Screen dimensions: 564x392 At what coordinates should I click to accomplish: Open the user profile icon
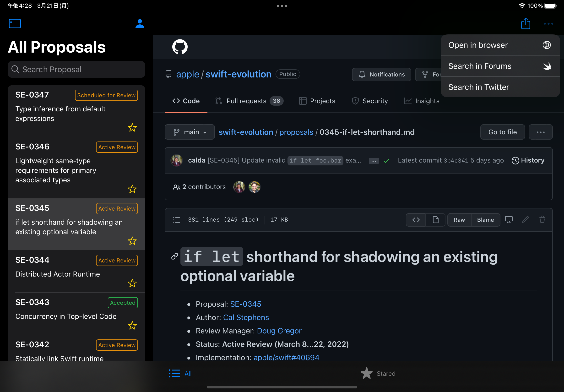(x=140, y=24)
